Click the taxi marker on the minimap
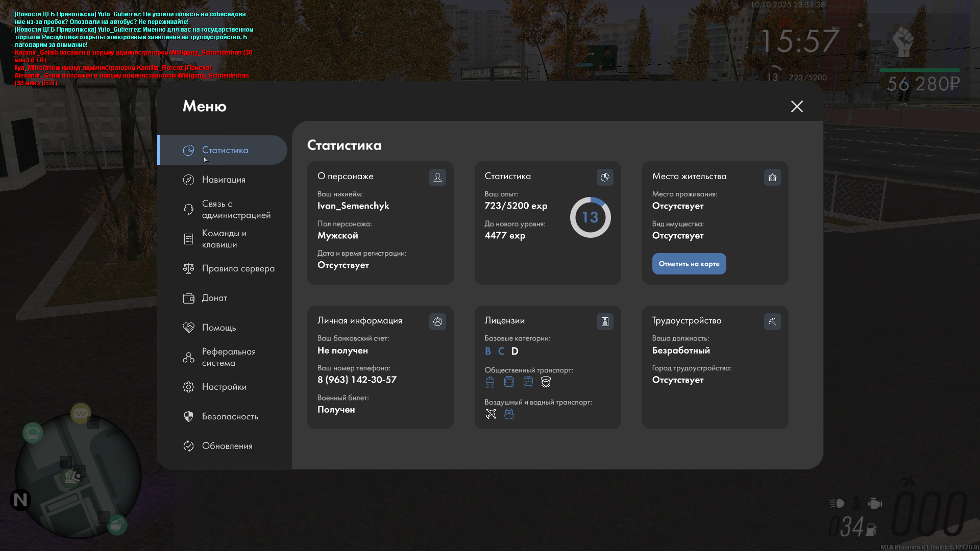This screenshot has width=980, height=551. click(x=81, y=413)
